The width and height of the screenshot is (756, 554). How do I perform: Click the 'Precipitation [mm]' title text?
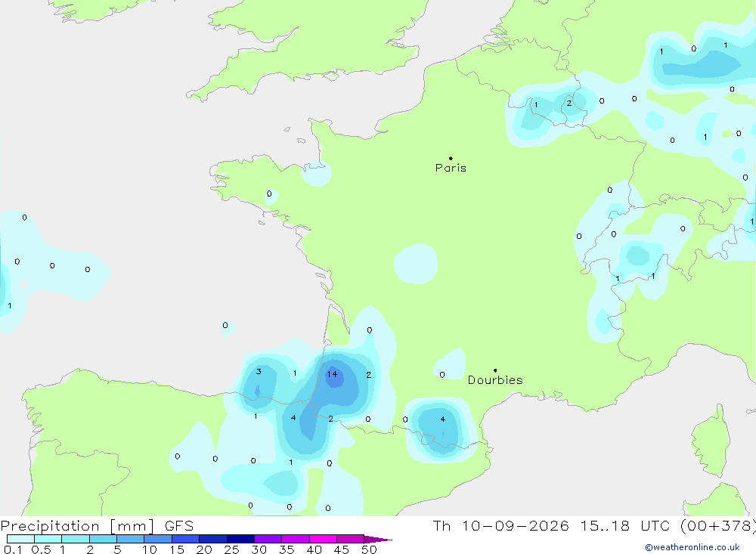click(77, 526)
